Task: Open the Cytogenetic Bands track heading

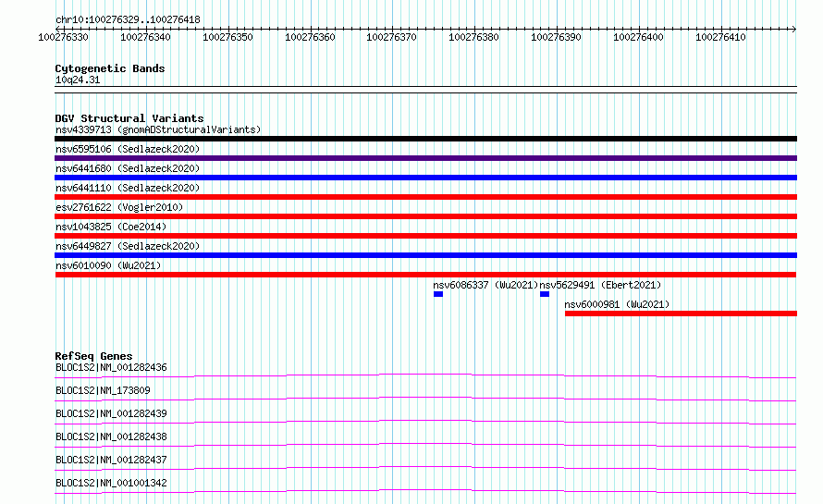Action: 110,68
